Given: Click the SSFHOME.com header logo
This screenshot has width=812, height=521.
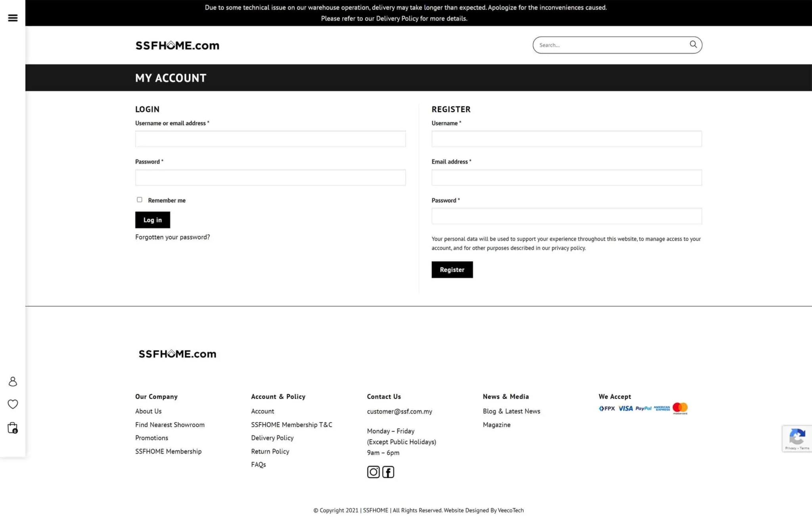Looking at the screenshot, I should [177, 45].
